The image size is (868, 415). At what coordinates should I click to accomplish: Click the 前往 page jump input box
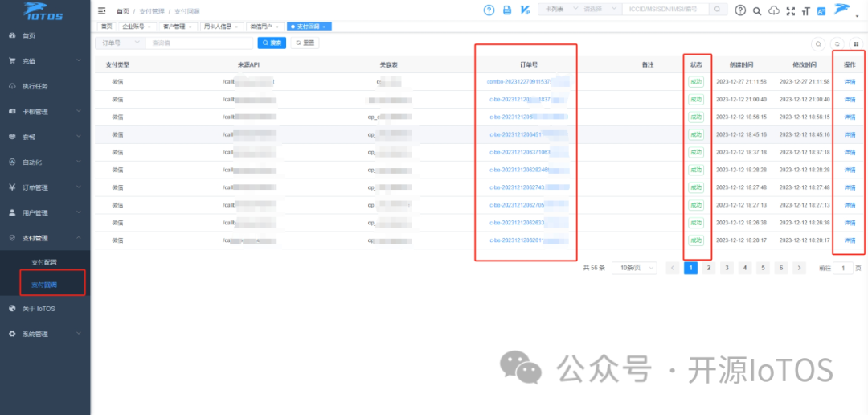click(843, 268)
